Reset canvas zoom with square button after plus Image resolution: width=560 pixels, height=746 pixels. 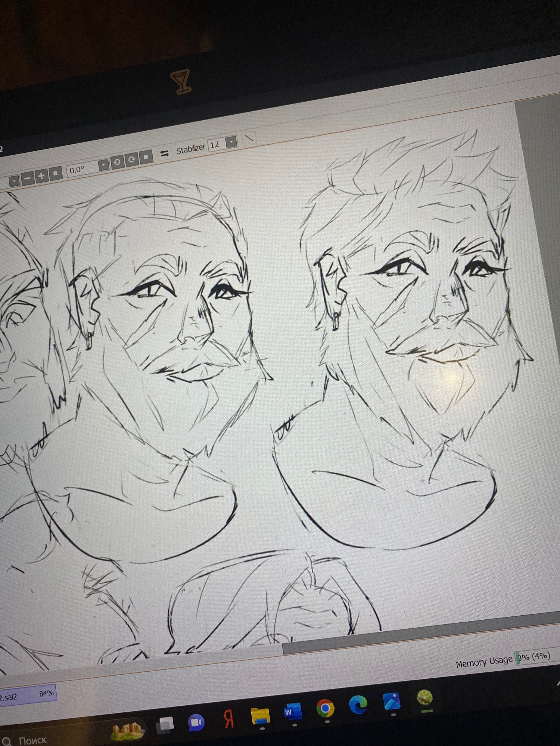tap(56, 174)
